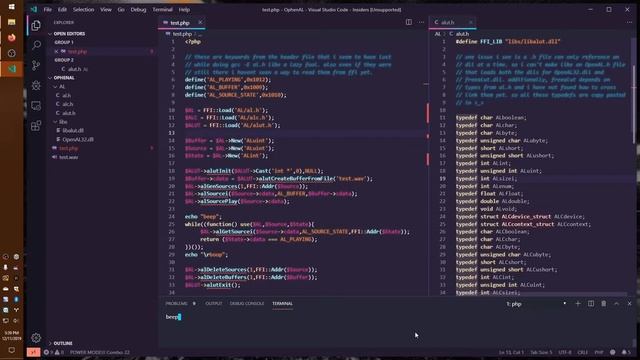Open the Debug view bug icon
This screenshot has height=360, width=640.
(x=36, y=85)
